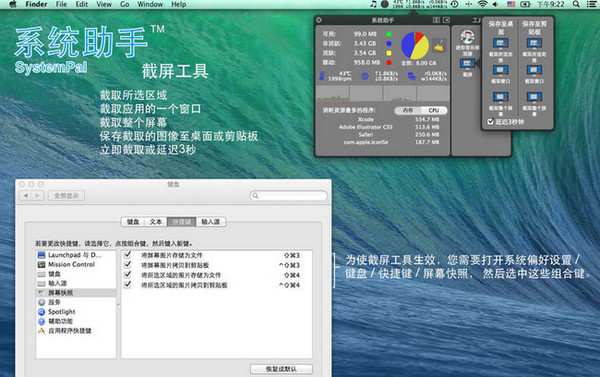
Task: Click the search field in Keyboard preferences
Action: point(289,196)
